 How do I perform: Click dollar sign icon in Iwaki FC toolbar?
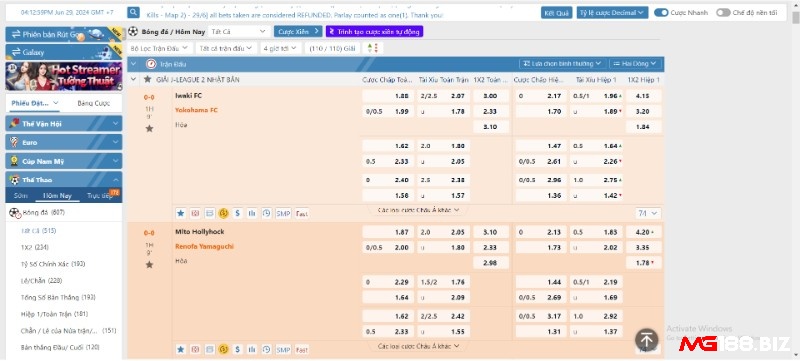(237, 213)
